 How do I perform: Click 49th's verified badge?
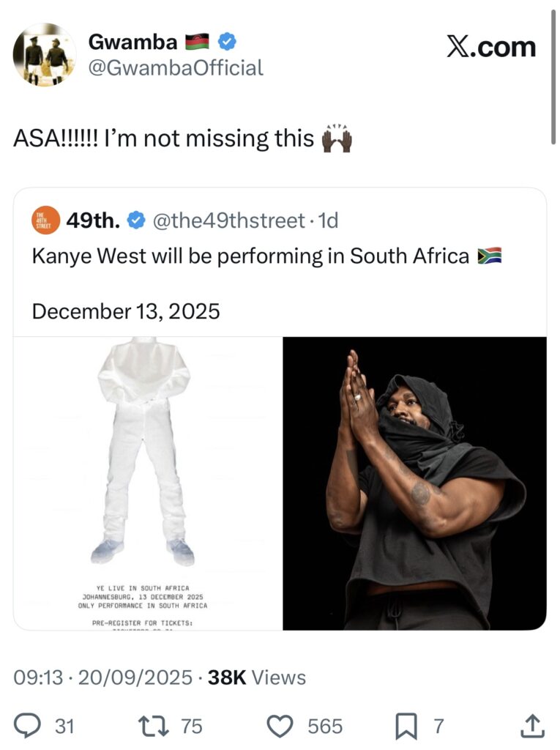[136, 220]
